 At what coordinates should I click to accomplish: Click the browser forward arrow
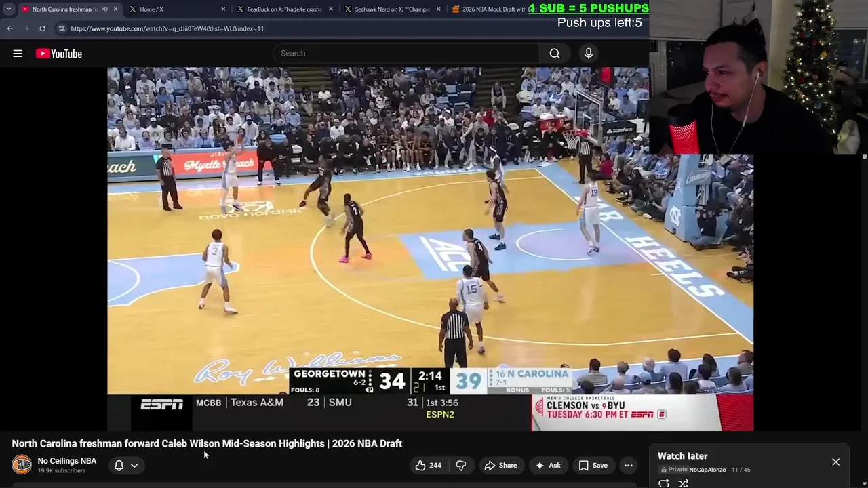(x=26, y=28)
